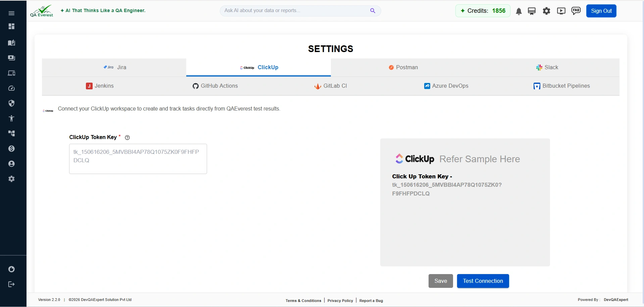
Task: Click the notifications bell icon
Action: click(518, 11)
